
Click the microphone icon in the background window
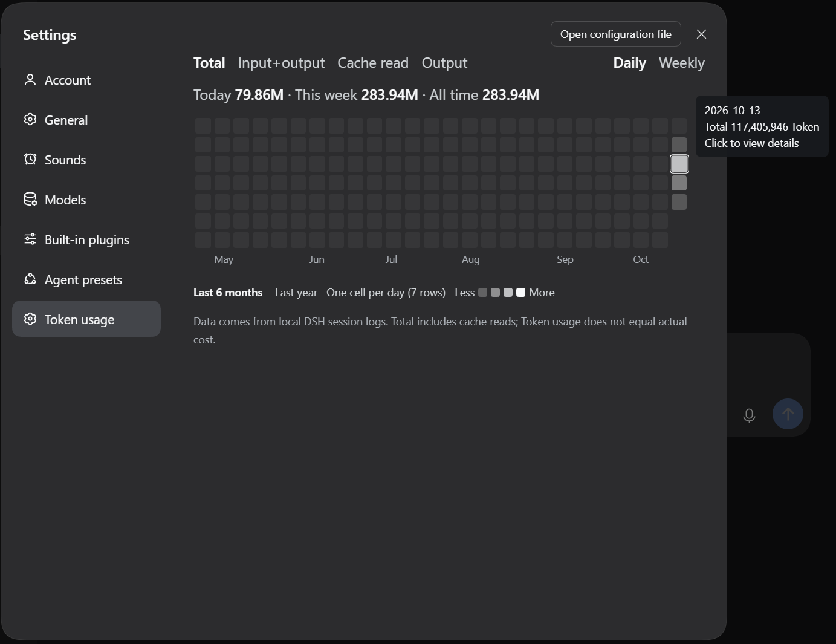(x=749, y=415)
